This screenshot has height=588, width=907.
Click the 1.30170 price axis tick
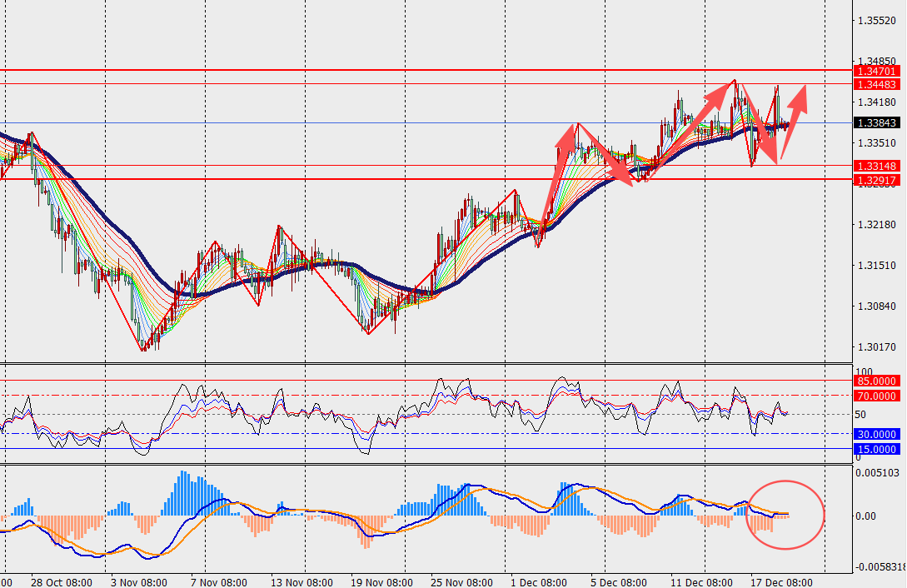tap(876, 347)
